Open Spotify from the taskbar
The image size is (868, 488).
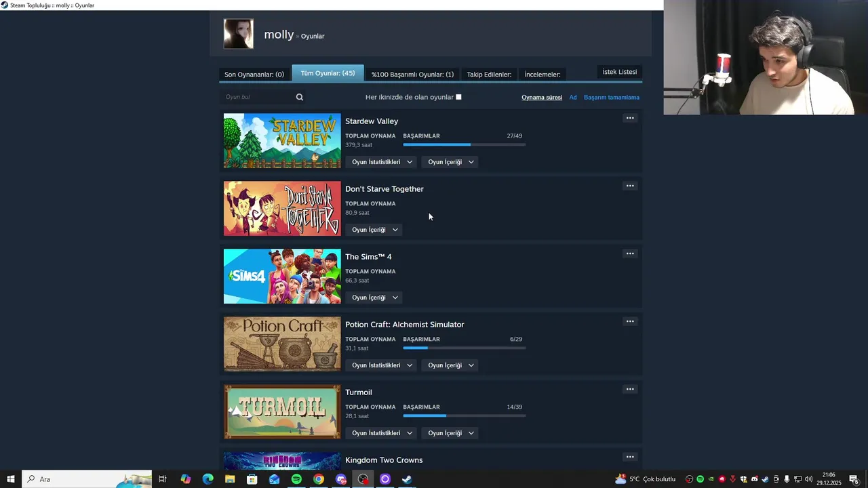click(296, 479)
